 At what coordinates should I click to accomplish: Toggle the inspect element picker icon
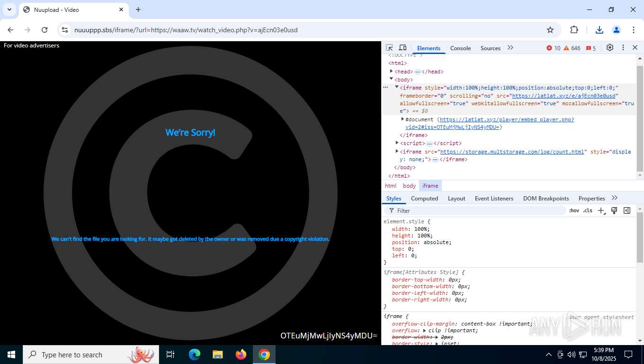click(389, 48)
